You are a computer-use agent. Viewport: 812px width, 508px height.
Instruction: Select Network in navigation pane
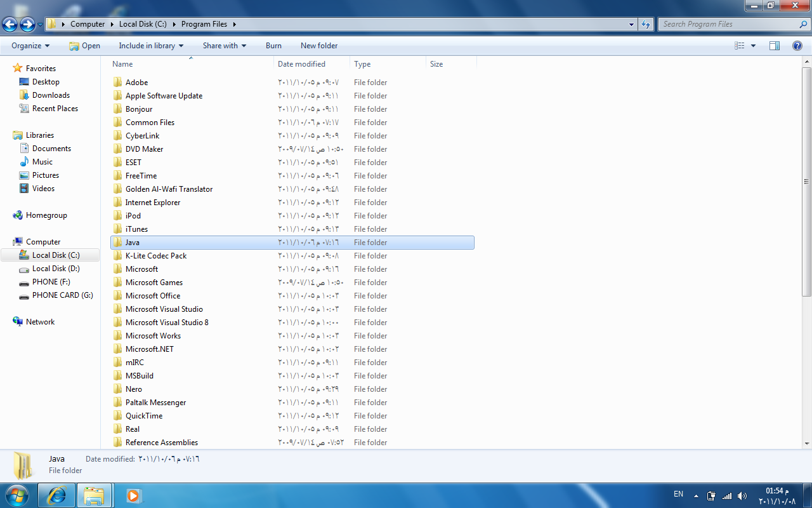(40, 322)
